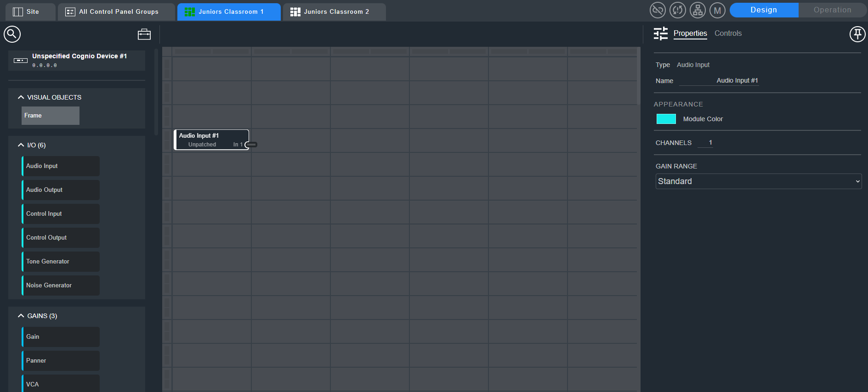
Task: Edit the Channels value field
Action: point(705,143)
